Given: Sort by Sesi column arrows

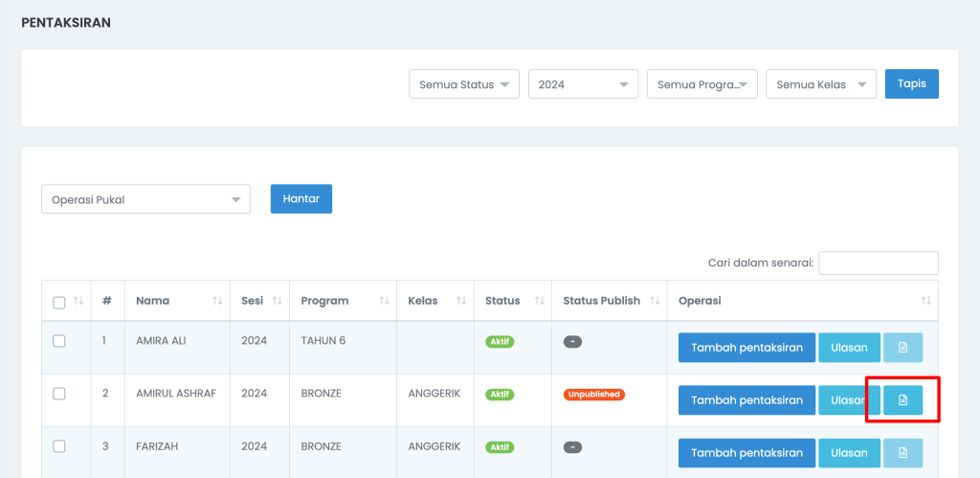Looking at the screenshot, I should [277, 301].
